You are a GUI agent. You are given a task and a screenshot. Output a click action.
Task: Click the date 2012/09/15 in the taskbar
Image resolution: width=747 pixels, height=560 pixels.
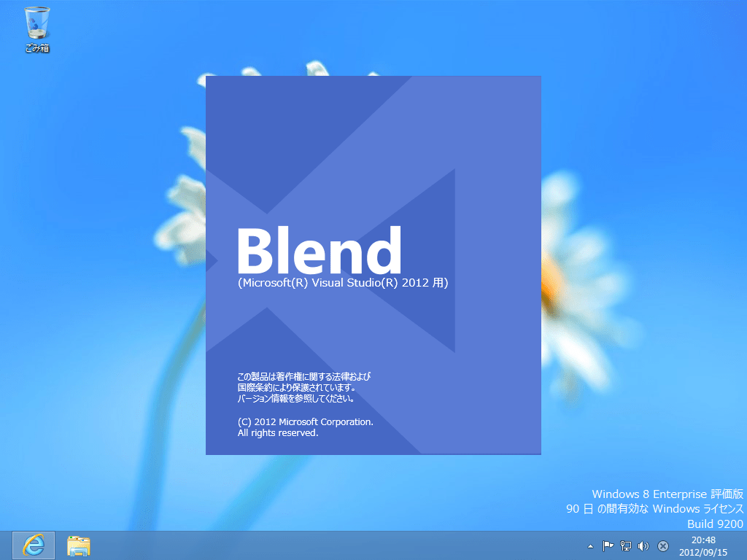(703, 553)
